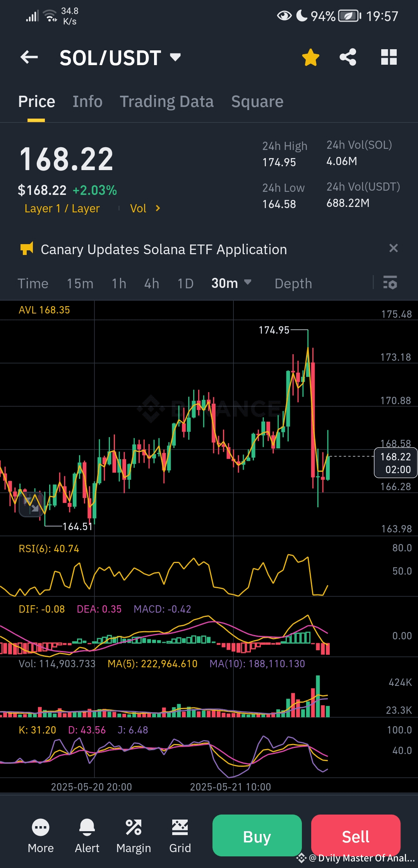Image resolution: width=418 pixels, height=868 pixels.
Task: Tap the large 168.22 price
Action: (66, 159)
